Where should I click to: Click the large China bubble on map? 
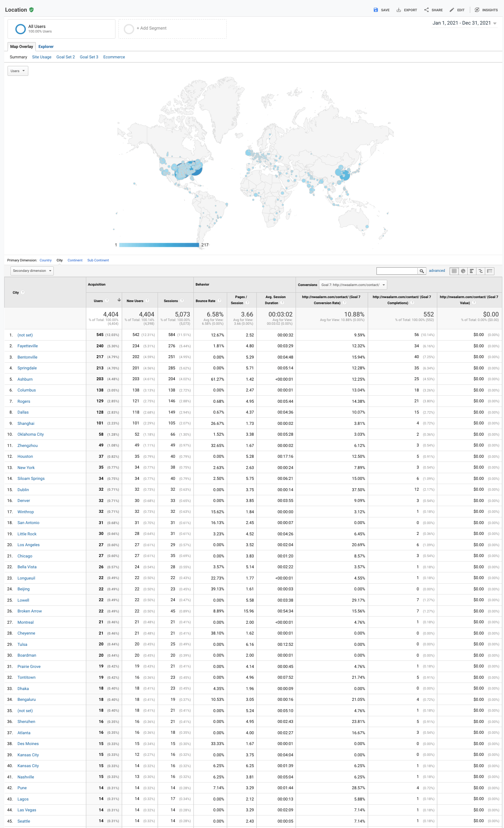point(344,175)
